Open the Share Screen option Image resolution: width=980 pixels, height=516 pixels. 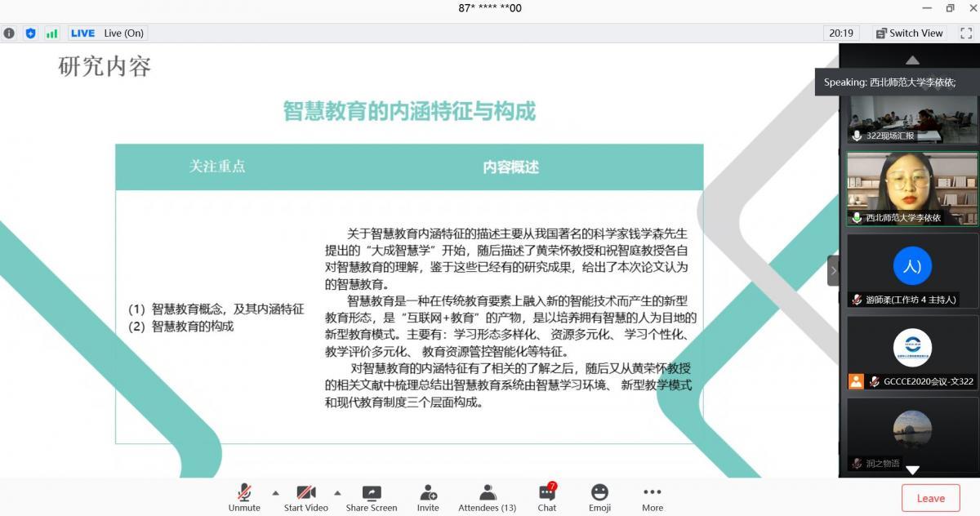372,497
